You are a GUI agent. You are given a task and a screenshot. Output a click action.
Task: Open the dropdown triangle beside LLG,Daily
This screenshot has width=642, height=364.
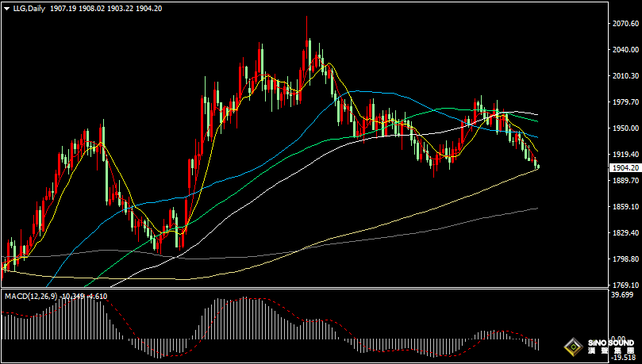(6, 8)
